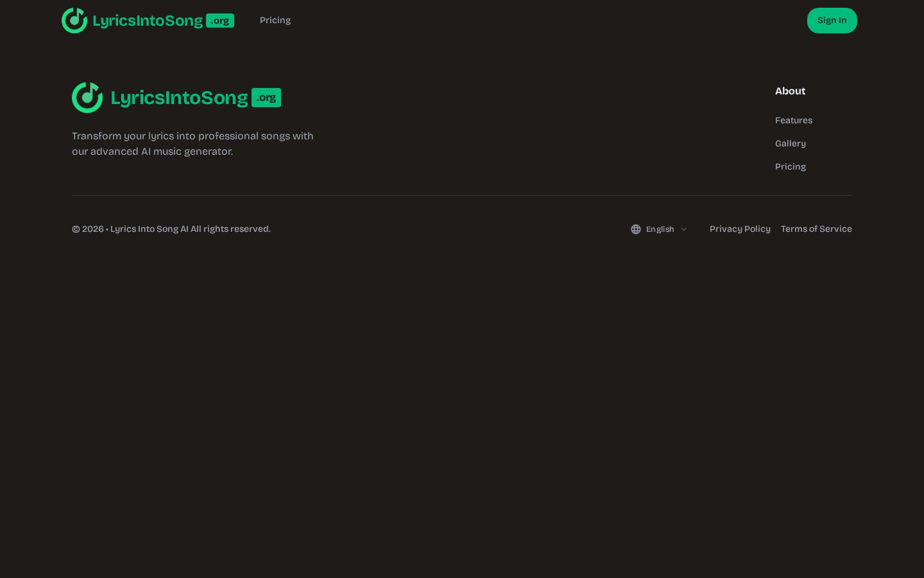Screen dimensions: 924x578
Task: Click the globe language icon
Action: [x=636, y=229]
